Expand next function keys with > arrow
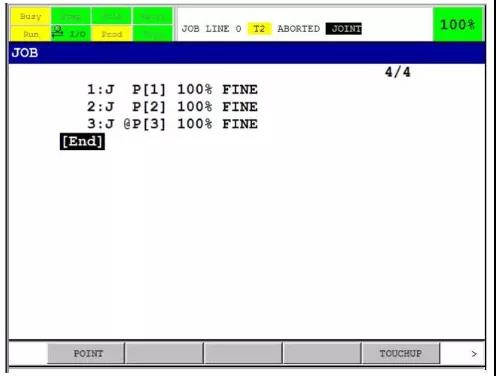 [474, 354]
